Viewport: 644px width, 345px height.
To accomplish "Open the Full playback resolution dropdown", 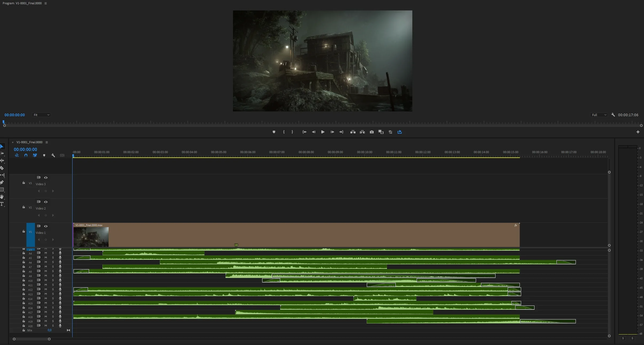I will (x=599, y=115).
